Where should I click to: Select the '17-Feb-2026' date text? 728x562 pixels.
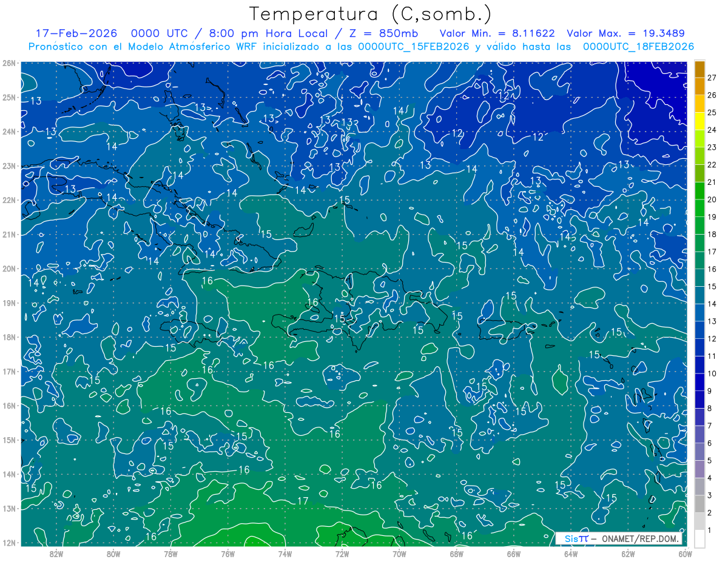[x=76, y=33]
